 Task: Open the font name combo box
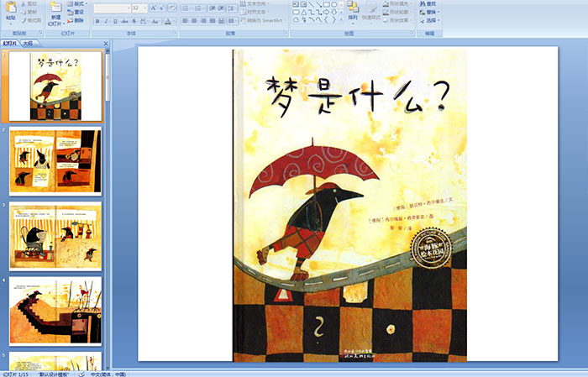[x=112, y=8]
